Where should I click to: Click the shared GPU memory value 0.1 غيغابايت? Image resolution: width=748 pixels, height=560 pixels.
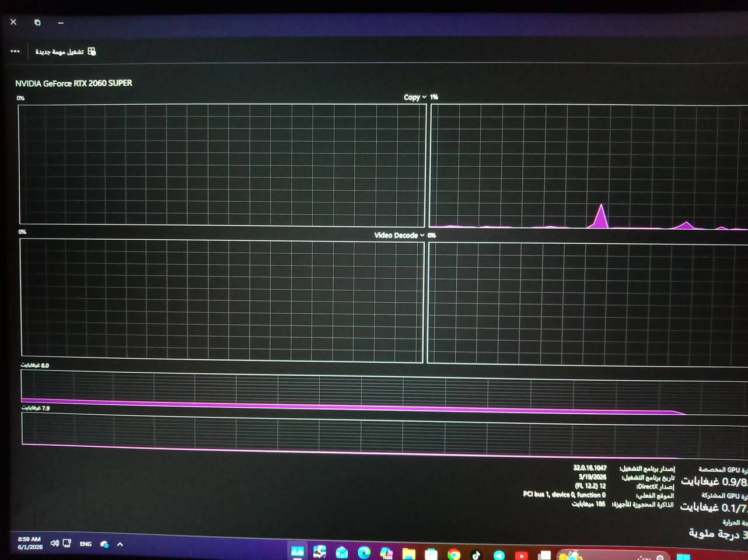point(714,508)
